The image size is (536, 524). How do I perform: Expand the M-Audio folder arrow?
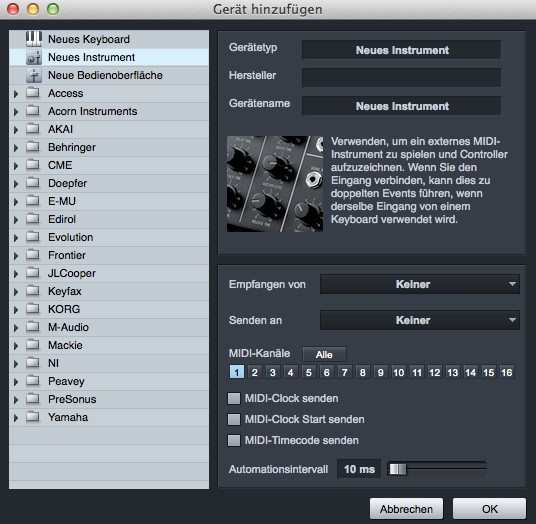pyautogui.click(x=16, y=328)
